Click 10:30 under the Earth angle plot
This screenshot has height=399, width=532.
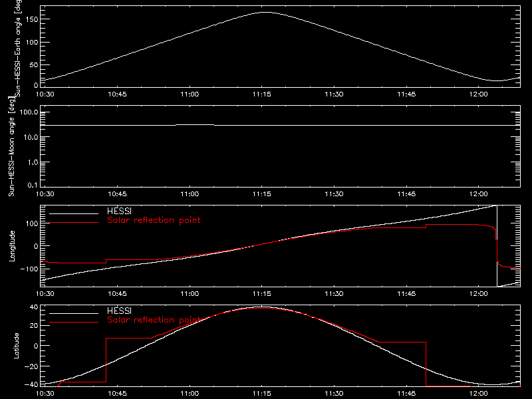[45, 94]
